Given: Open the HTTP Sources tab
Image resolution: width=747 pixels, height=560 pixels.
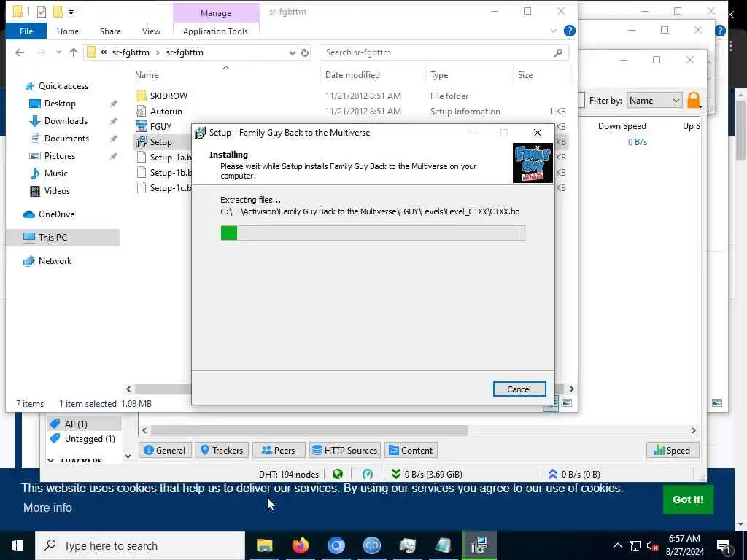Looking at the screenshot, I should (345, 450).
